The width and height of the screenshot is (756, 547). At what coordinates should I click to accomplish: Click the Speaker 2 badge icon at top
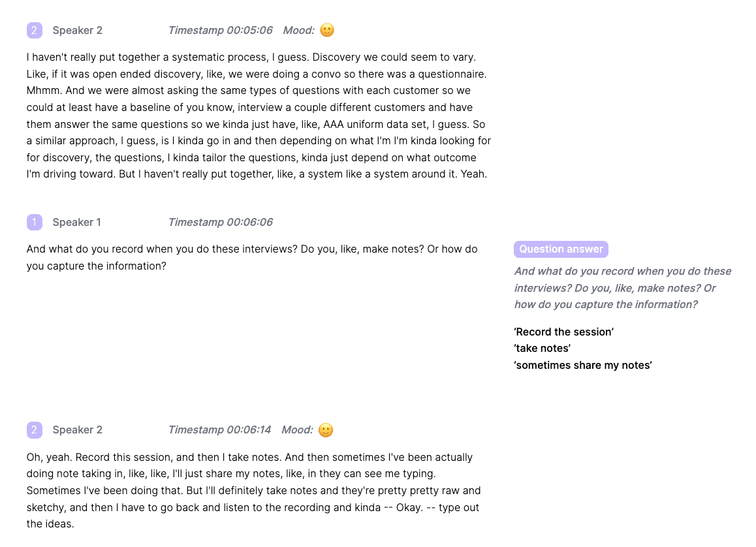pyautogui.click(x=34, y=30)
